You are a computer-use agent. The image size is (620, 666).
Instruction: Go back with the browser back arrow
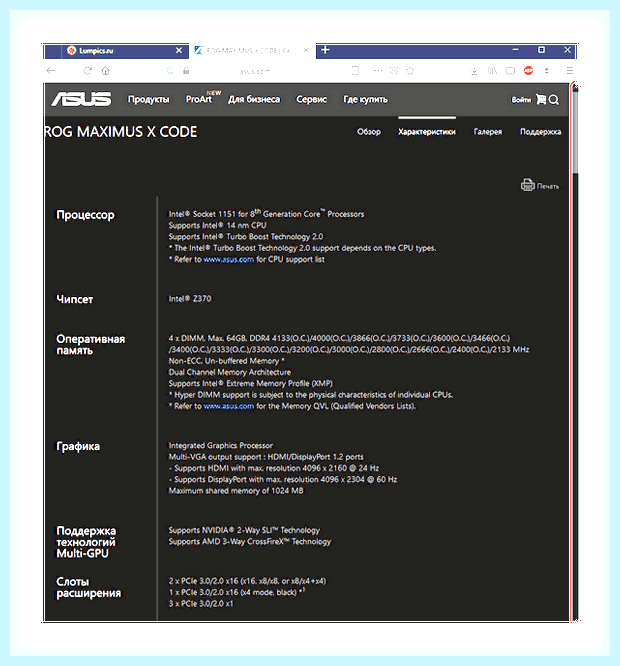[x=51, y=71]
